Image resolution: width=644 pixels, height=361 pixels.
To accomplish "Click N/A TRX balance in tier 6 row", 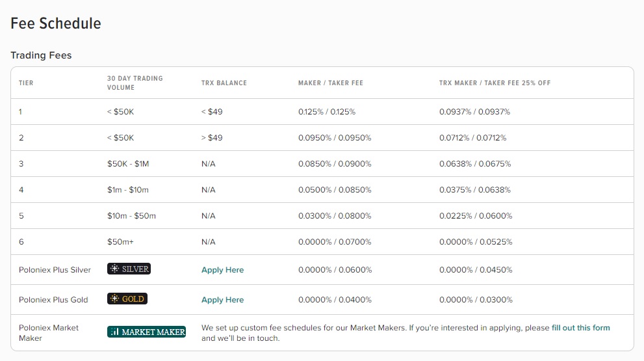I will [x=208, y=242].
